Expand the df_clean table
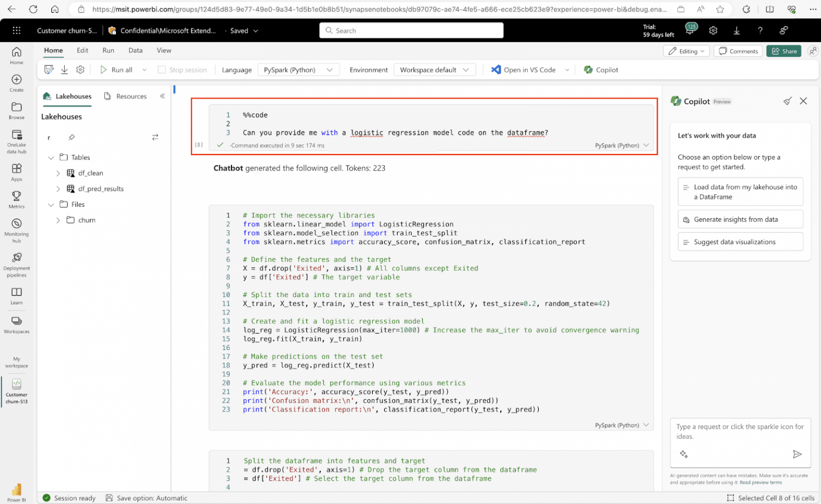Viewport: 821px width, 504px height. coord(58,173)
